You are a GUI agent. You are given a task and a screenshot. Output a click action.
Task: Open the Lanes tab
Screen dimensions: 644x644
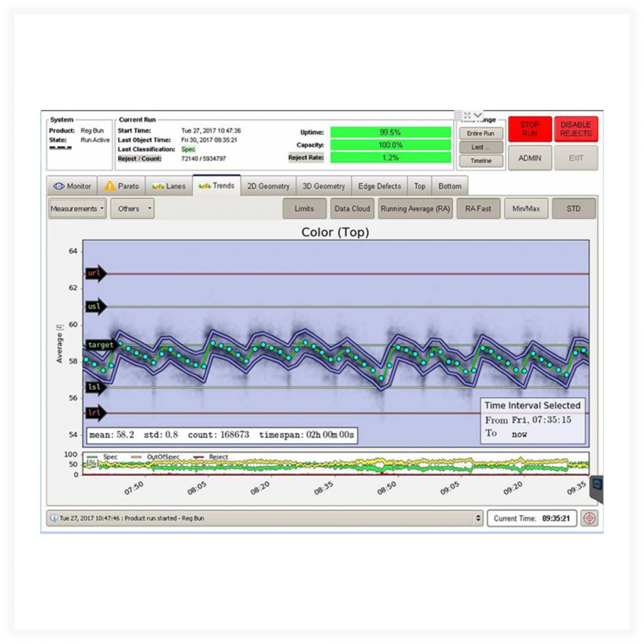click(x=169, y=186)
